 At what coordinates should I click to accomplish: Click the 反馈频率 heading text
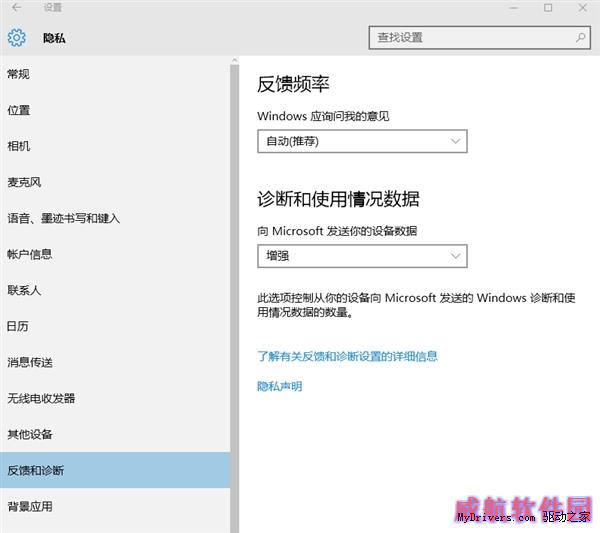coord(293,84)
